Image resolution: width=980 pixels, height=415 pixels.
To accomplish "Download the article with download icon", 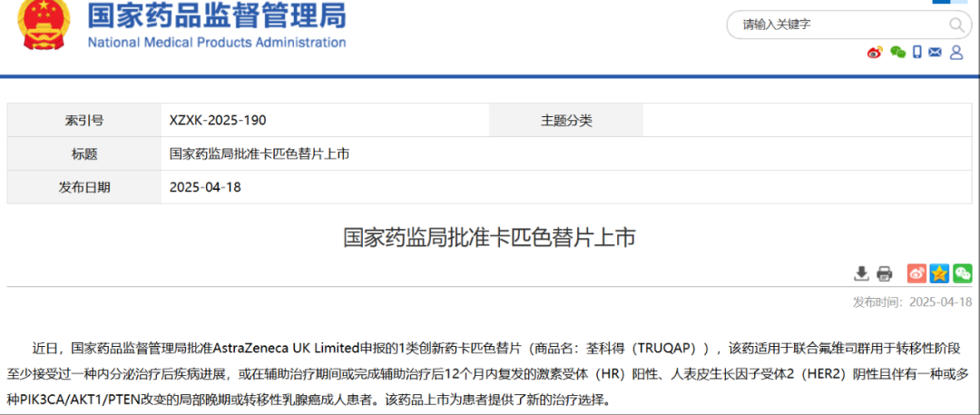I will coord(862,273).
